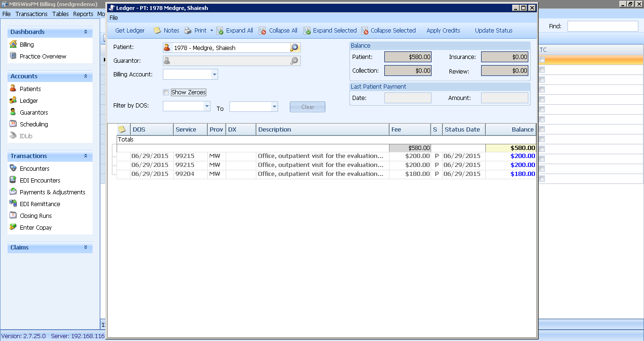Viewport: 644px width, 341px height.
Task: Tick the checkbox in the highlighted orange row
Action: click(542, 60)
